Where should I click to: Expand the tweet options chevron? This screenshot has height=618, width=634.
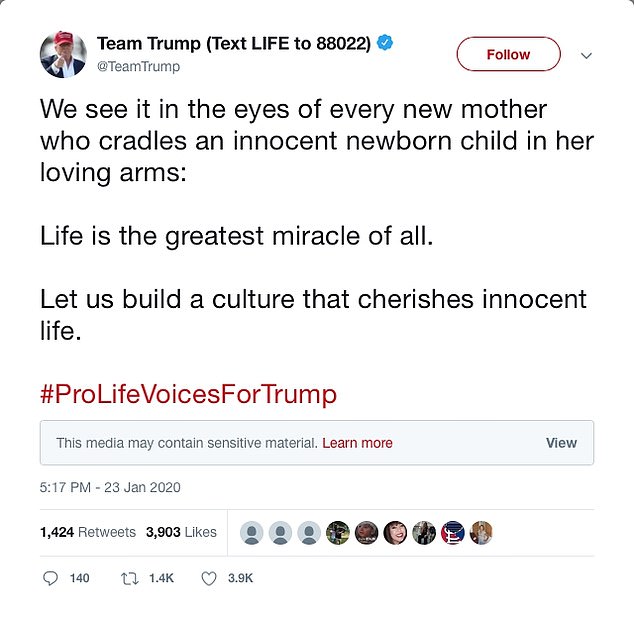(x=586, y=55)
